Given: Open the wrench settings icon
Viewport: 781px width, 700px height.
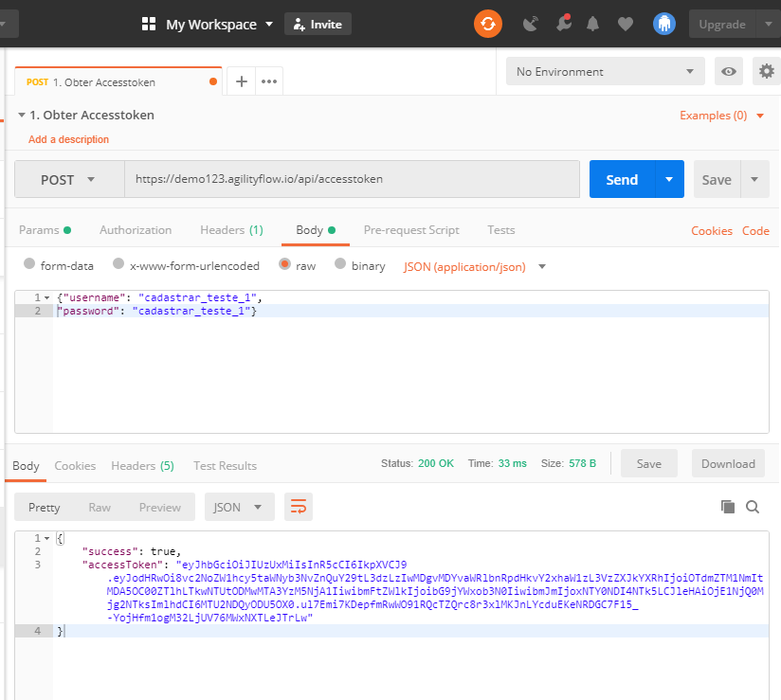Looking at the screenshot, I should 563,24.
